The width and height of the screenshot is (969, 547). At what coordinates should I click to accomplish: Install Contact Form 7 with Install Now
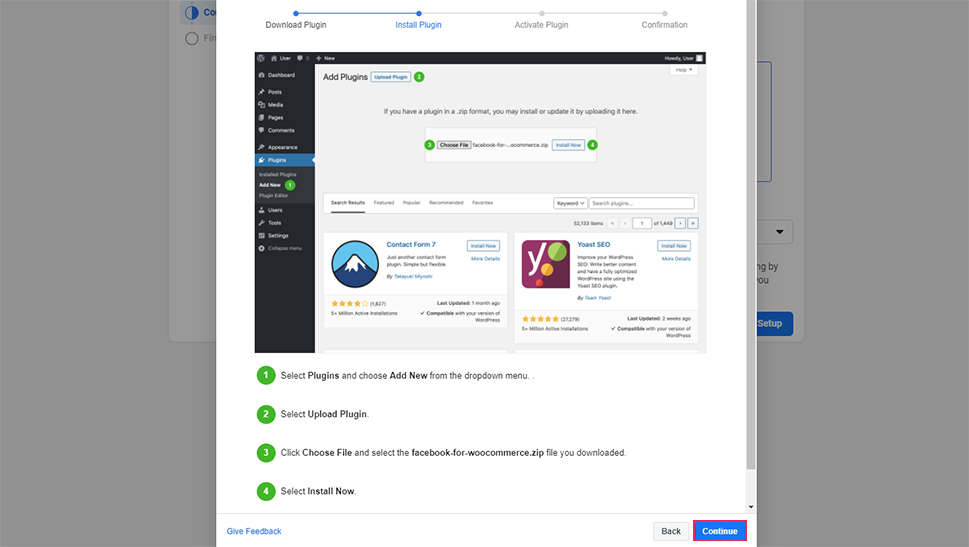tap(483, 245)
